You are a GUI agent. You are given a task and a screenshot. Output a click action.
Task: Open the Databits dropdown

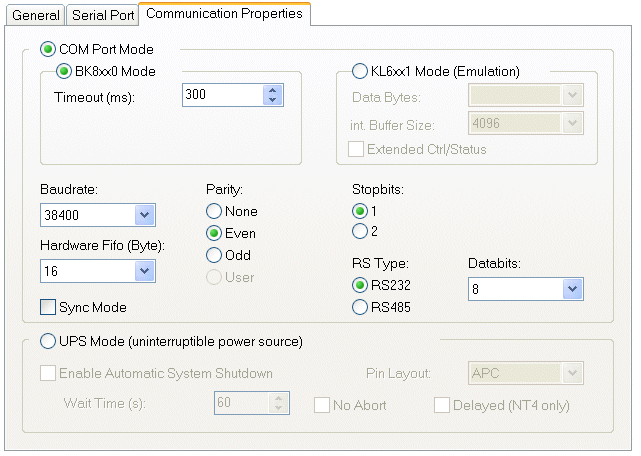572,289
